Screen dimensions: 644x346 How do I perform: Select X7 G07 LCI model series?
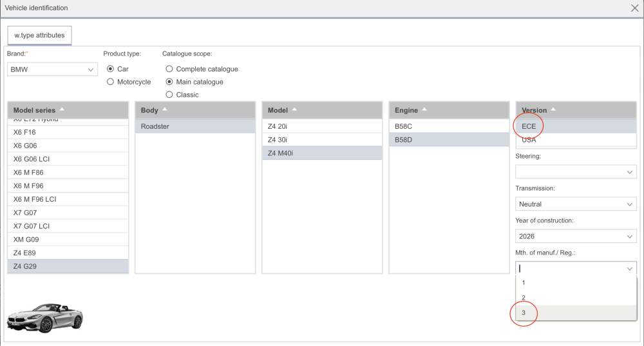tap(68, 226)
